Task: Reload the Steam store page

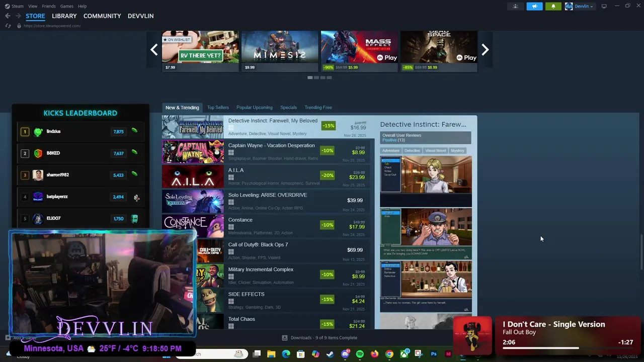Action: pos(8,26)
